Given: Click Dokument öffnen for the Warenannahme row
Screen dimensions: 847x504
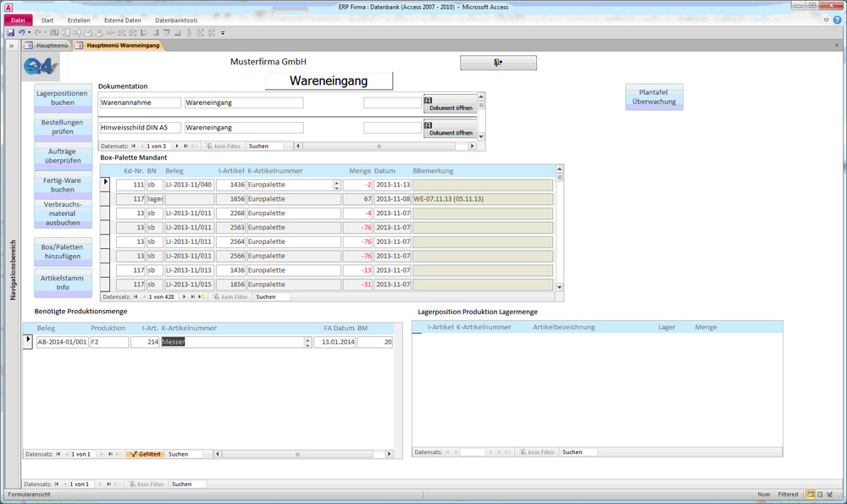Looking at the screenshot, I should (451, 103).
